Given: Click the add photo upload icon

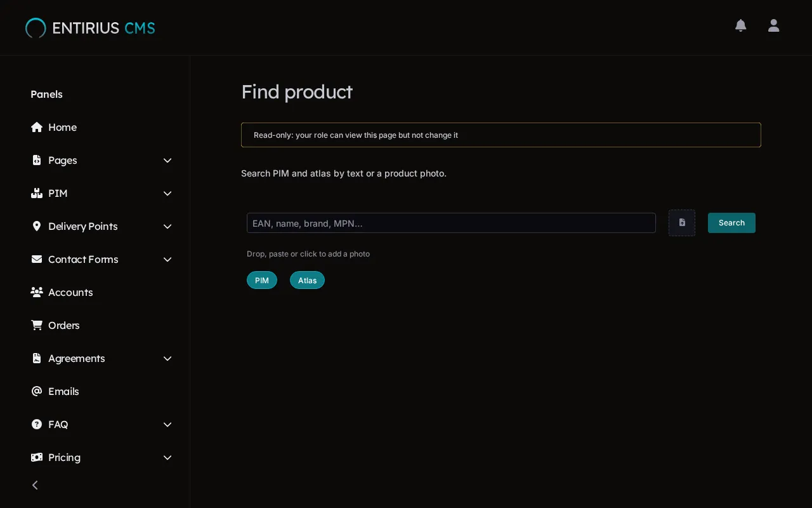Looking at the screenshot, I should pyautogui.click(x=682, y=223).
